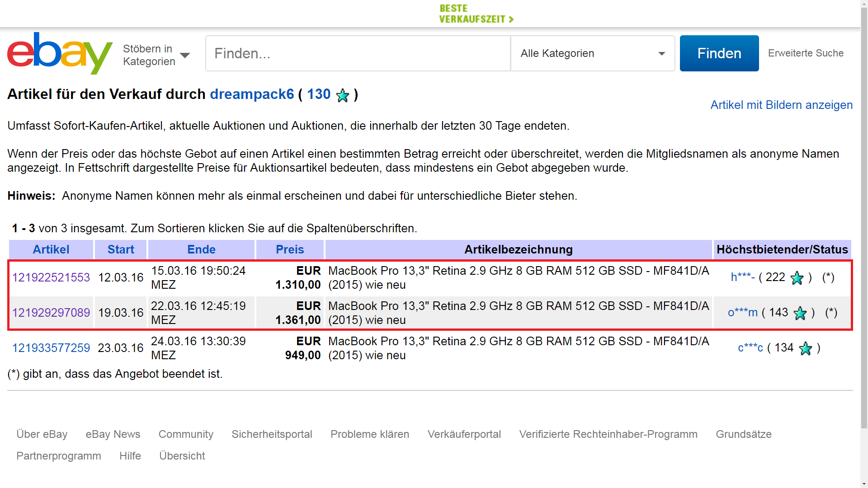Open item number 121929297089
This screenshot has width=868, height=488.
click(x=51, y=313)
